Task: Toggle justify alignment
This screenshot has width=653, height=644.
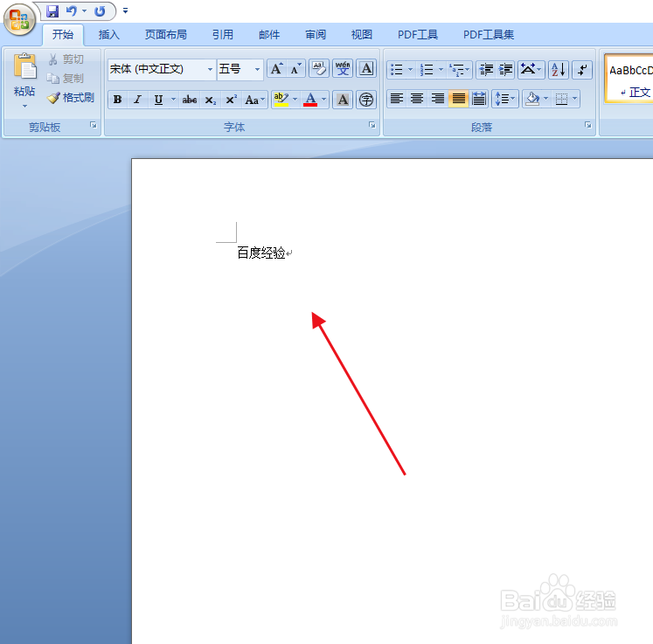Action: point(459,99)
